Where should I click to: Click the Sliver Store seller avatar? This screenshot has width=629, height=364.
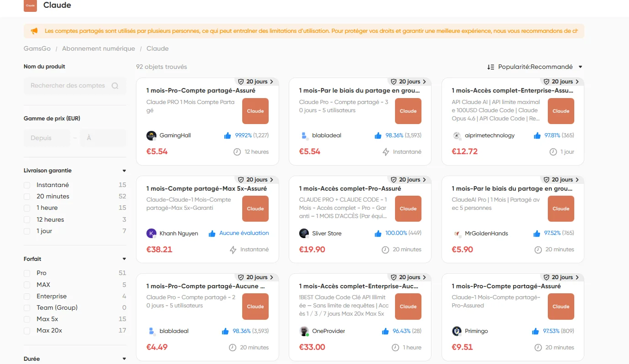coord(304,234)
